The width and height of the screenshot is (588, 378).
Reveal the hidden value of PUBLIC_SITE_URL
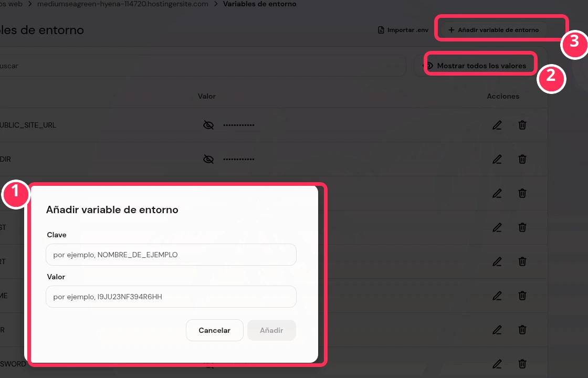tap(208, 125)
